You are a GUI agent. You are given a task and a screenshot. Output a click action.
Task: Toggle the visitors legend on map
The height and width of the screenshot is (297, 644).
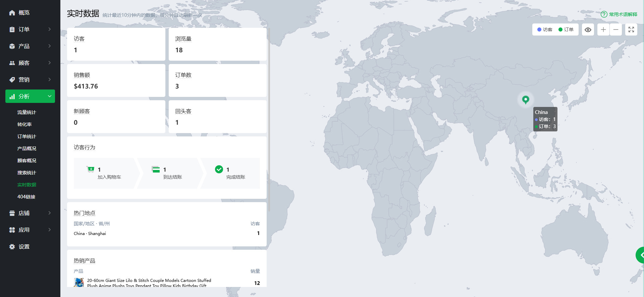click(x=545, y=29)
